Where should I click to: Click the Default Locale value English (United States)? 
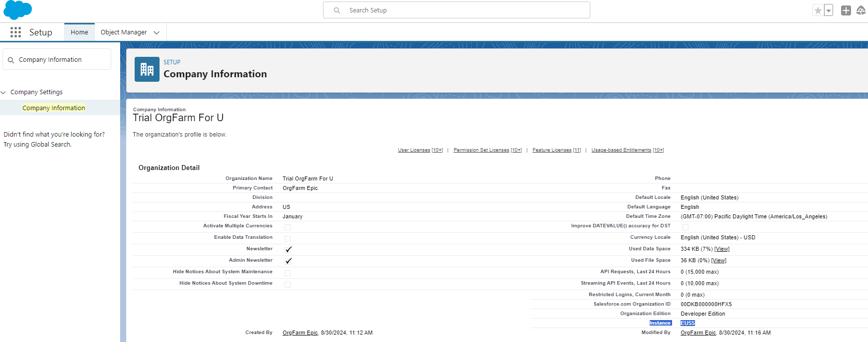(709, 197)
